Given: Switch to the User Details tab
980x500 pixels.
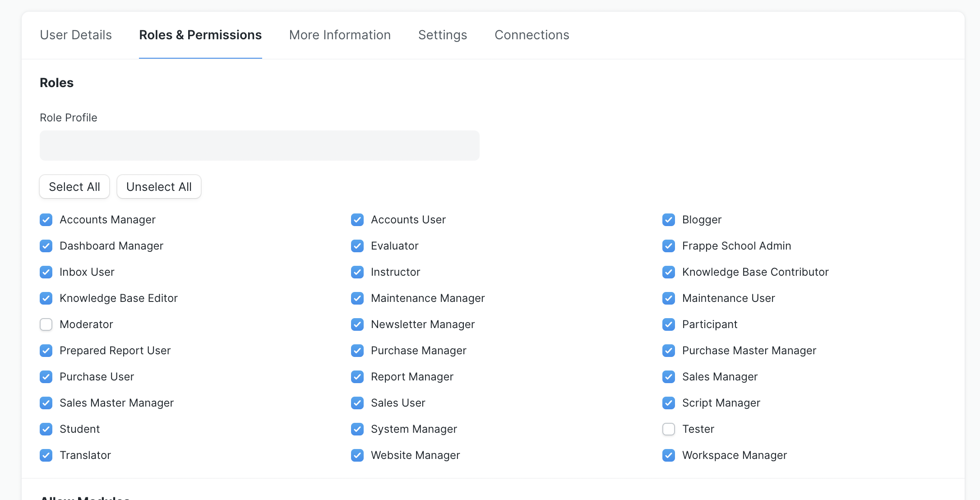Looking at the screenshot, I should point(75,35).
